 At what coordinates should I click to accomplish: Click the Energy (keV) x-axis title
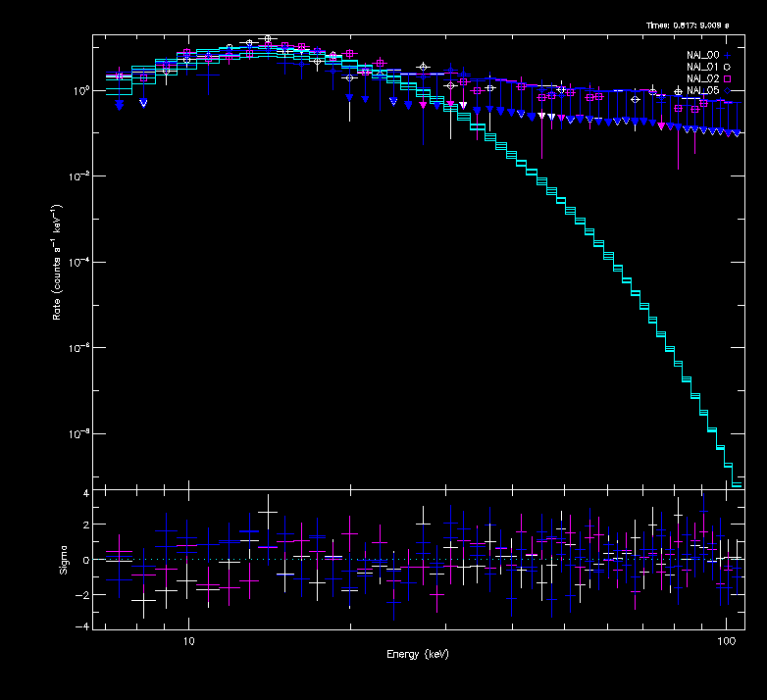click(x=417, y=654)
